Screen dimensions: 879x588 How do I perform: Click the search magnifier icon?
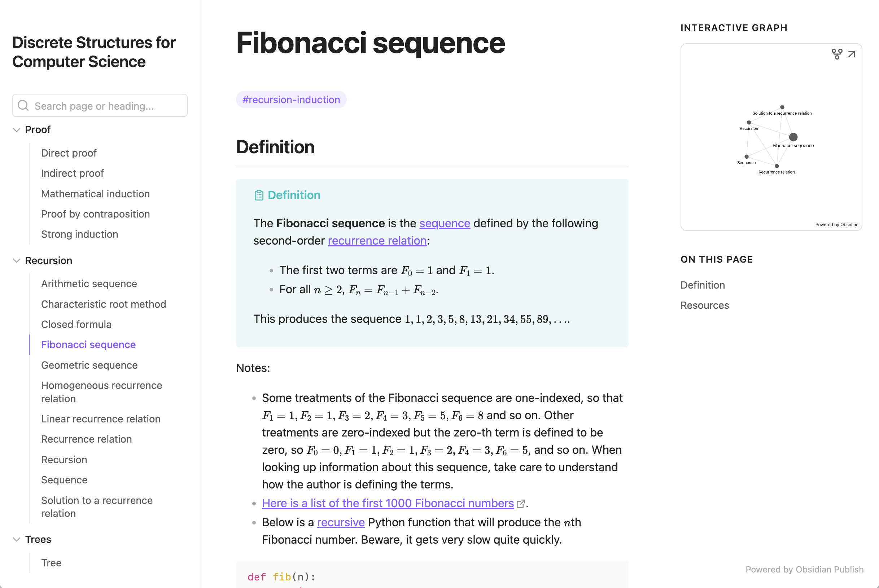pos(23,105)
